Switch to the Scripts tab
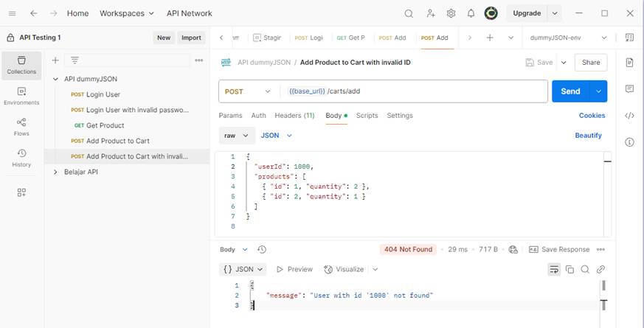 pos(367,116)
